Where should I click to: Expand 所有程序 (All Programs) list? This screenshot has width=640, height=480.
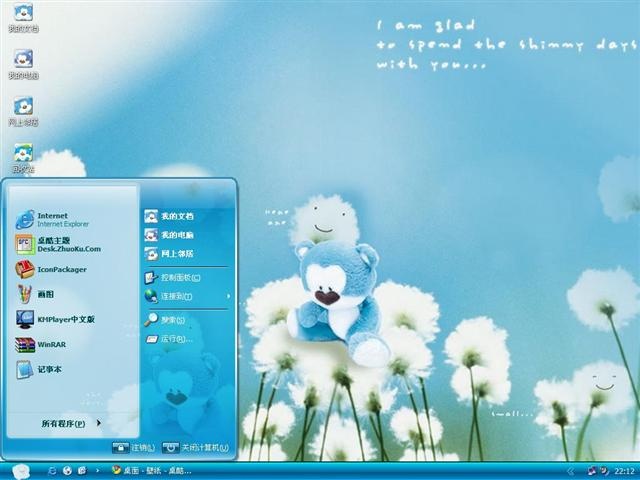click(70, 424)
